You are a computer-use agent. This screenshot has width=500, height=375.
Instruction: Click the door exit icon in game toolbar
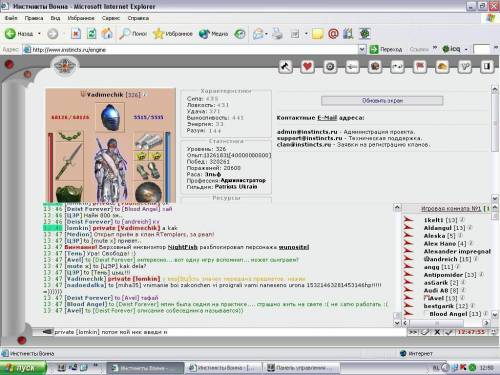(487, 67)
